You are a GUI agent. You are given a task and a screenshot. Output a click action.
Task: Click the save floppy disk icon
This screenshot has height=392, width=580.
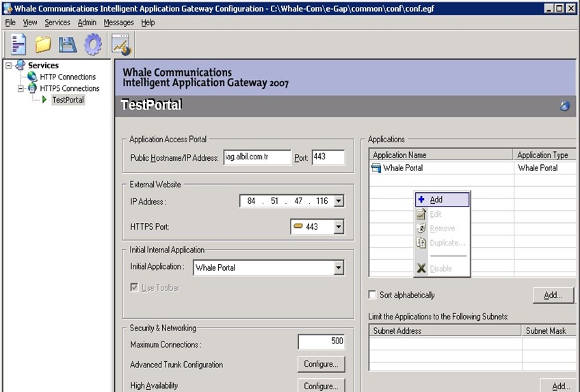tap(68, 44)
